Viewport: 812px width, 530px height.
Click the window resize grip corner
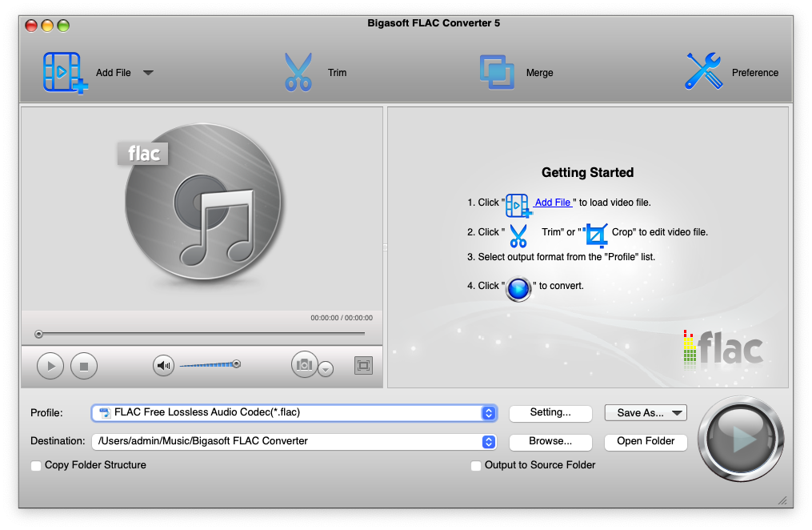pyautogui.click(x=782, y=500)
